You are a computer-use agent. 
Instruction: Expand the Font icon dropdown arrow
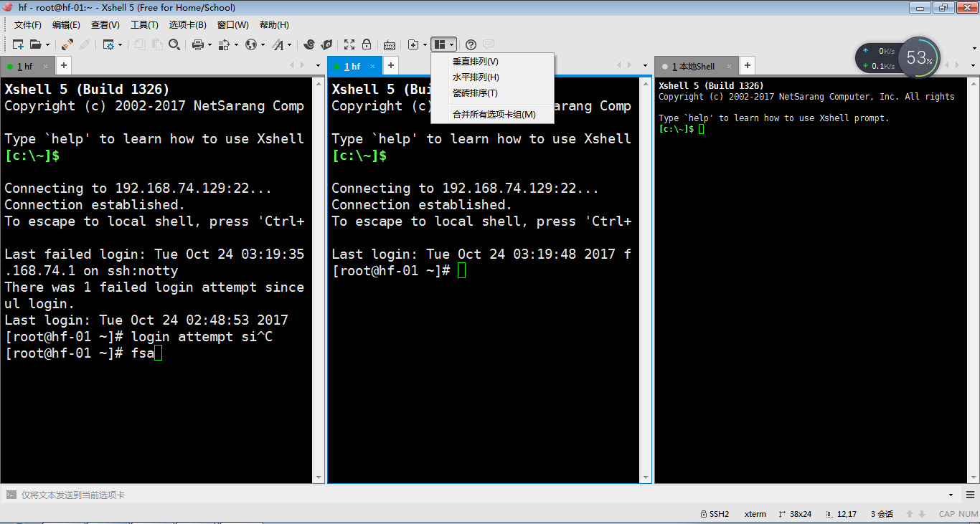click(x=290, y=44)
